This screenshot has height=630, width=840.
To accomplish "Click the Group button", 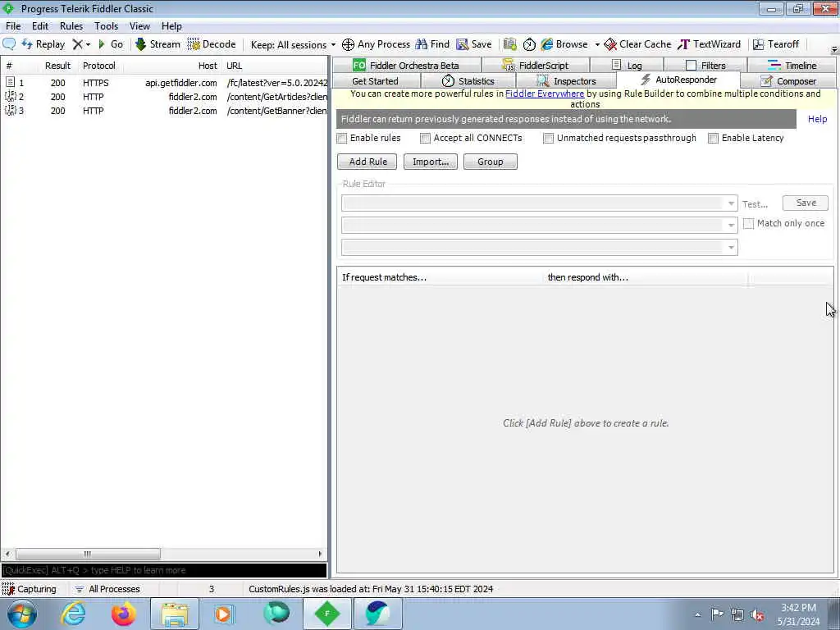I will coord(491,162).
